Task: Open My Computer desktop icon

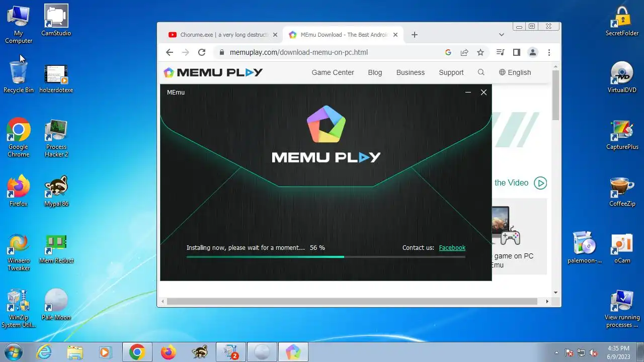Action: 19,24
